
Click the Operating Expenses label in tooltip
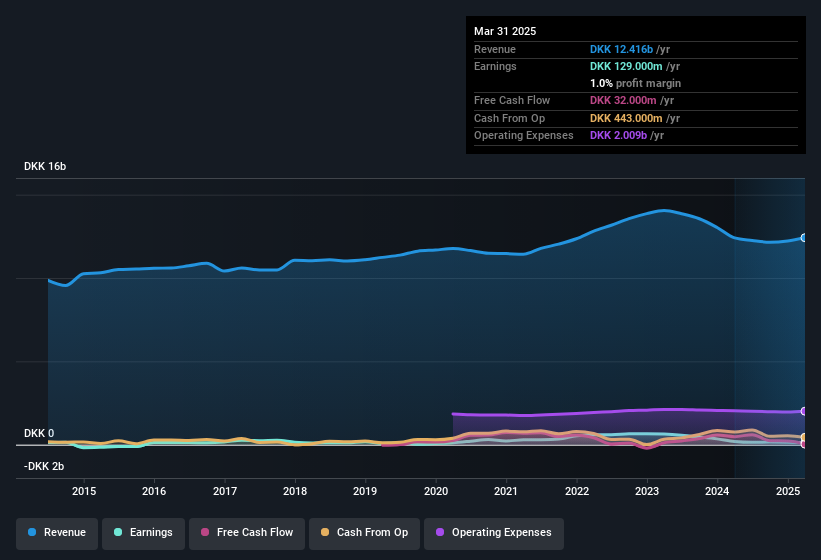[524, 136]
